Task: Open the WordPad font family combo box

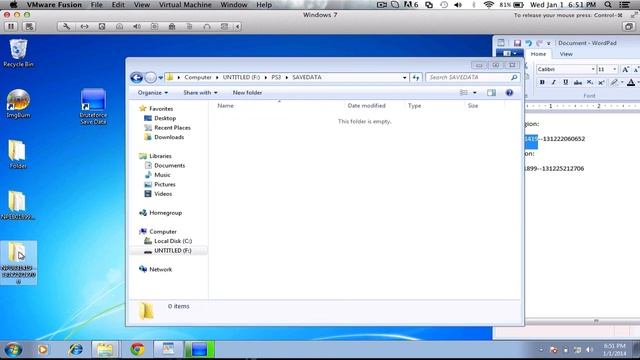Action: click(565, 69)
